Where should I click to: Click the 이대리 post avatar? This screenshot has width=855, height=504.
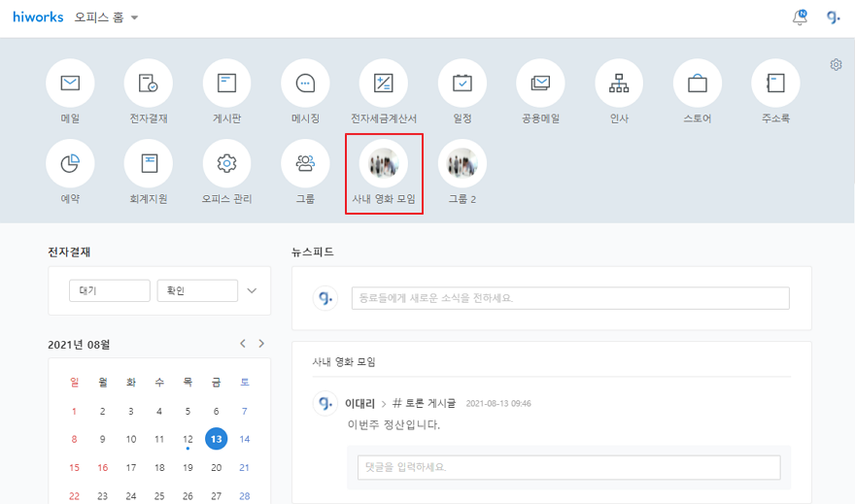click(x=325, y=404)
